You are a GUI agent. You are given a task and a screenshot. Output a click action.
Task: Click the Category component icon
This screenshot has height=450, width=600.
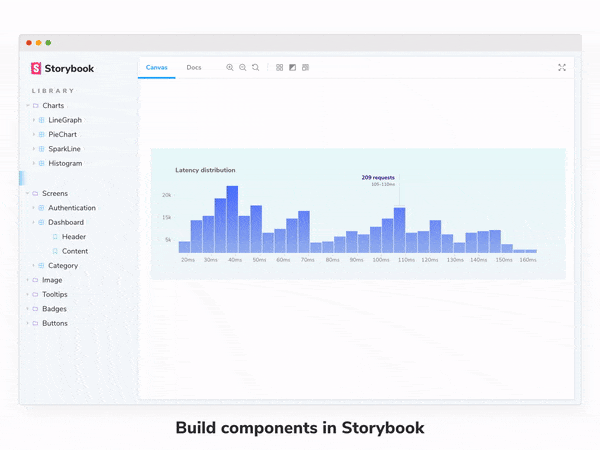click(x=41, y=265)
